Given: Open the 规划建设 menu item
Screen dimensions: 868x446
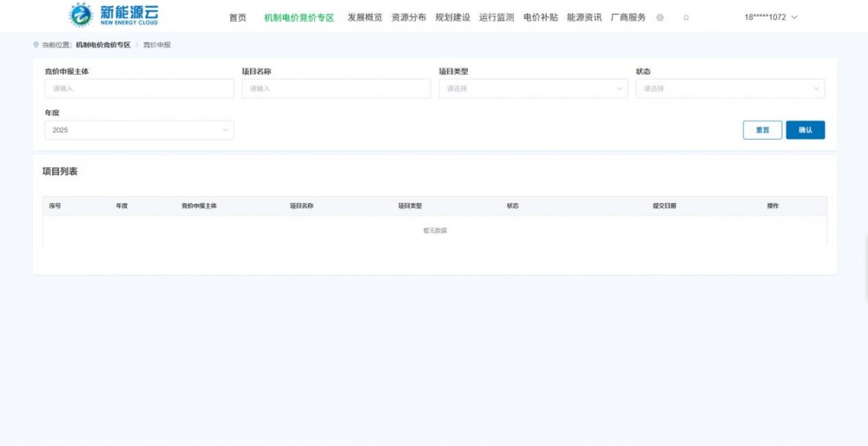Looking at the screenshot, I should (452, 17).
